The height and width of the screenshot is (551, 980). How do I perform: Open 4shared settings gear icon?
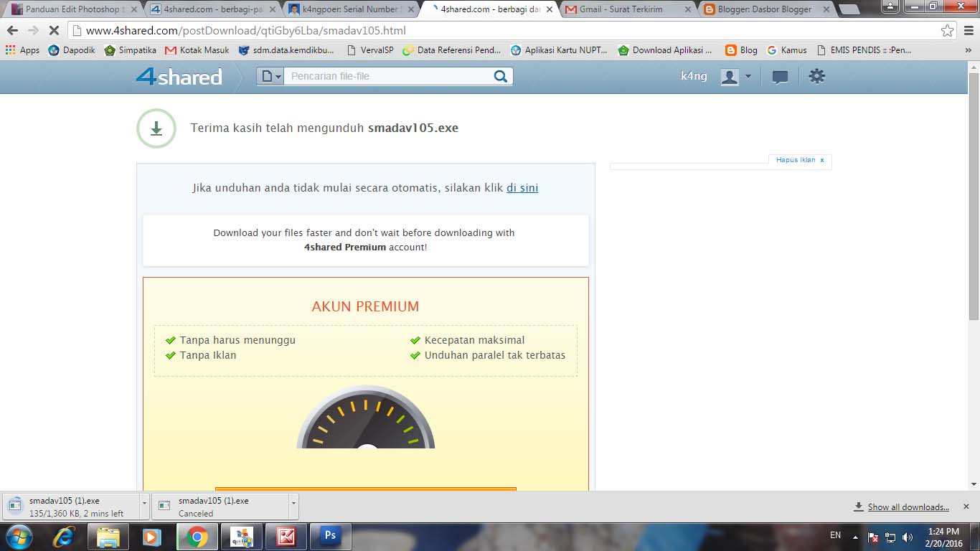tap(816, 76)
